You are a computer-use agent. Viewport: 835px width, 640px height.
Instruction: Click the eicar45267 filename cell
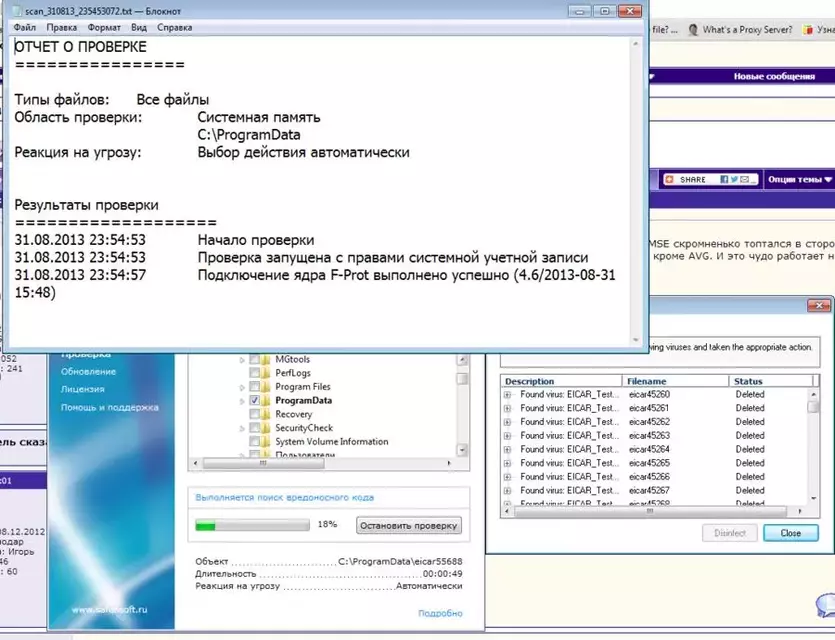coord(649,490)
